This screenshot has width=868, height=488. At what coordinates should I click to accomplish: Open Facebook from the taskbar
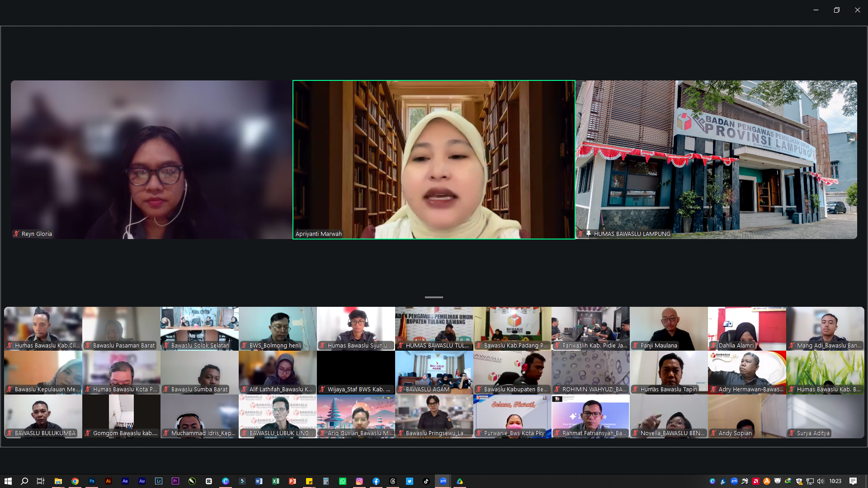tap(376, 481)
